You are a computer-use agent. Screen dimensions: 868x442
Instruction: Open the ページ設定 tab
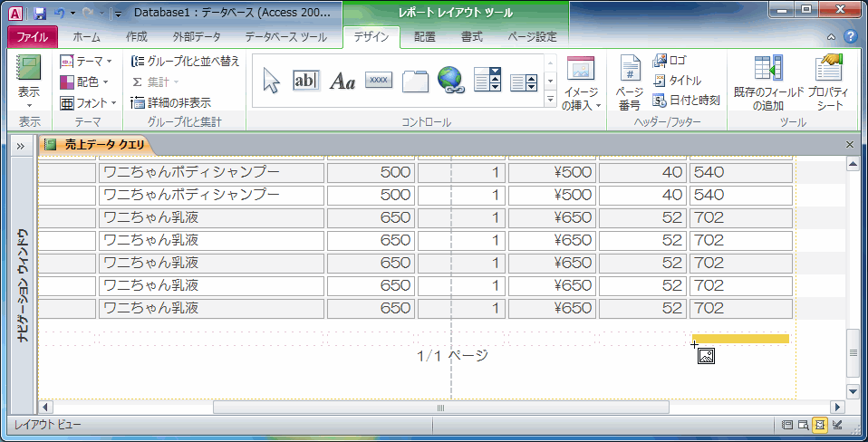point(532,37)
